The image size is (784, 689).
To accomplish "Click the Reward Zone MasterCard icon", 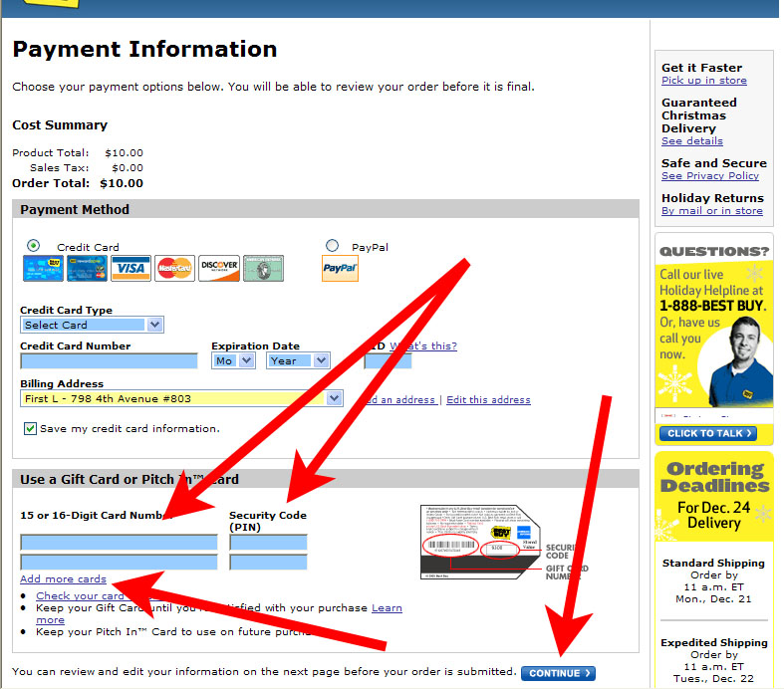I will pos(87,268).
